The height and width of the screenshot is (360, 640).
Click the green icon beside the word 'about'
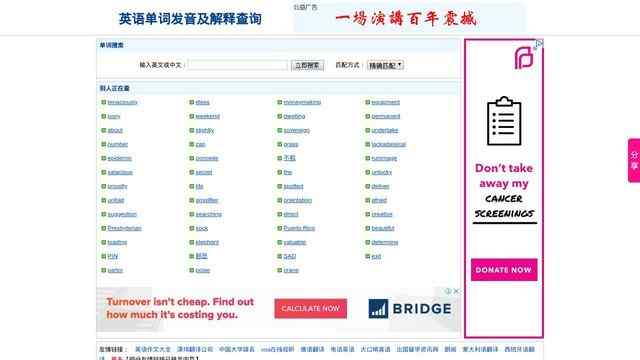click(x=104, y=130)
